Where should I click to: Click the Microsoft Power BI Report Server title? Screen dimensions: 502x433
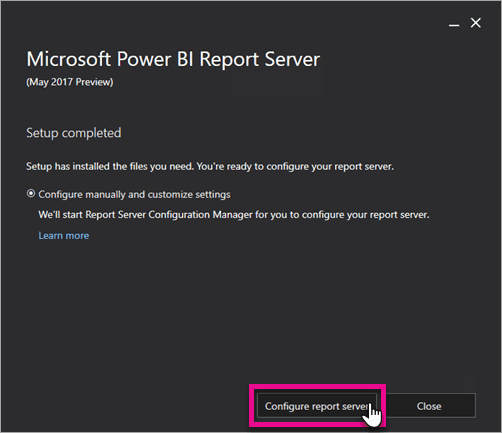tap(173, 59)
